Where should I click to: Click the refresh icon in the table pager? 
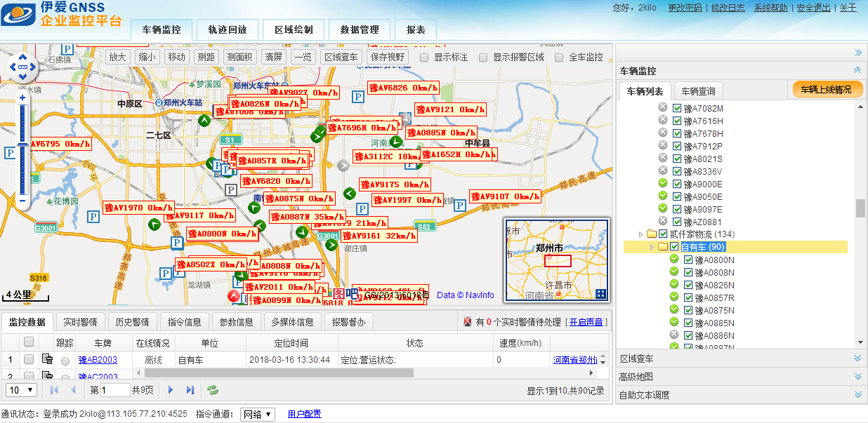tap(213, 390)
